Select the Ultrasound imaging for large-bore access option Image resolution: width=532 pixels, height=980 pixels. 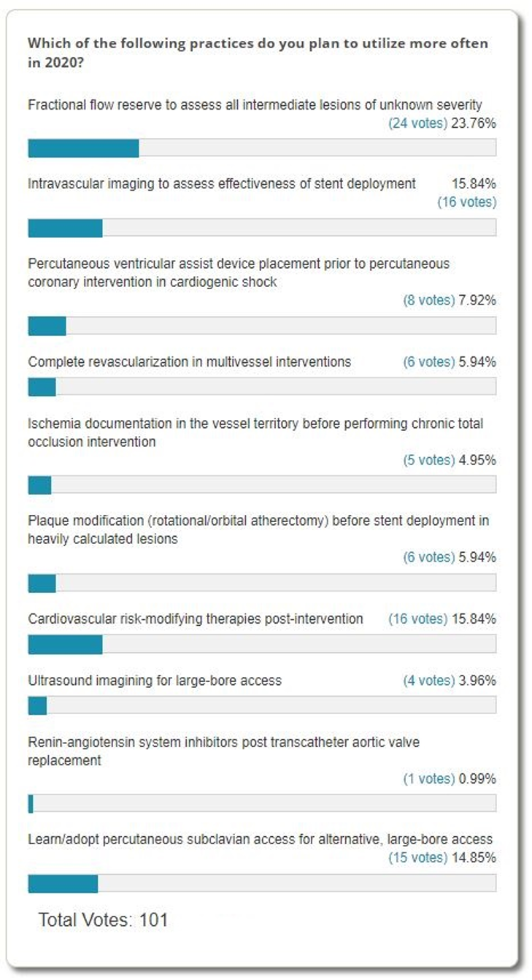[x=155, y=681]
